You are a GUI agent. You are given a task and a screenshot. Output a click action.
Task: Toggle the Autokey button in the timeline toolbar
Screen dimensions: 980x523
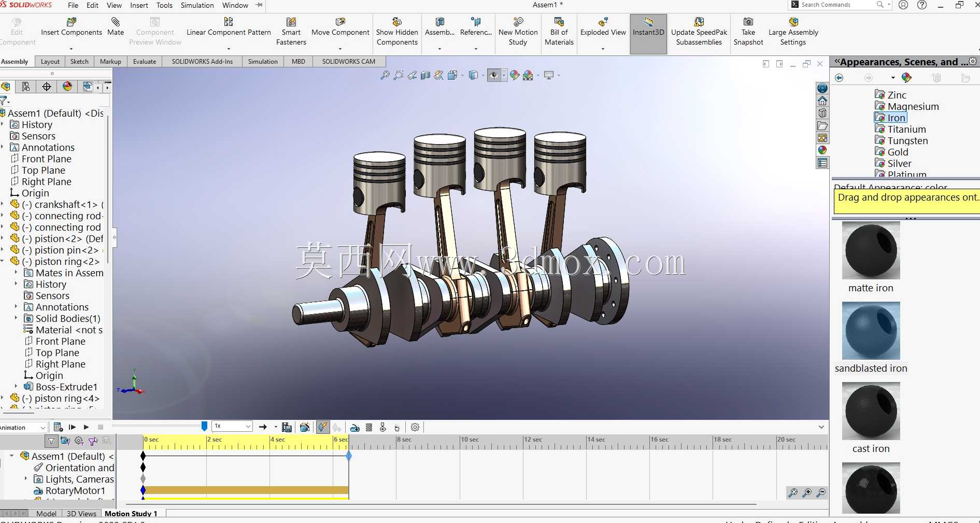(x=323, y=427)
